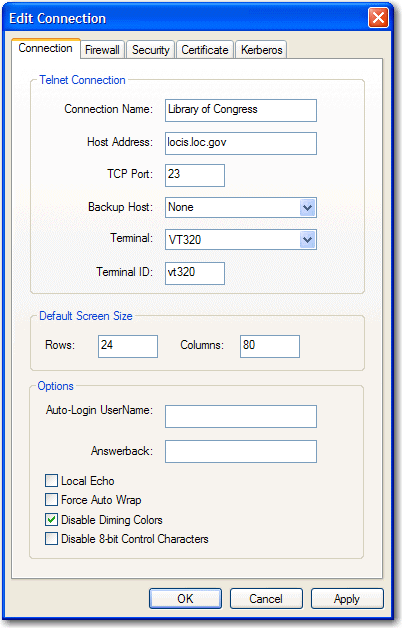Focus the Rows input field

coord(128,346)
